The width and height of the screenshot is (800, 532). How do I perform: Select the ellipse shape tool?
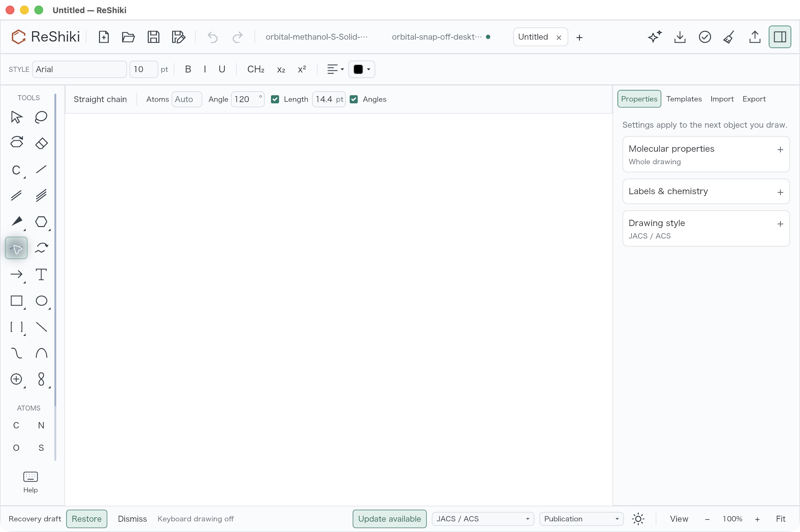pos(41,301)
